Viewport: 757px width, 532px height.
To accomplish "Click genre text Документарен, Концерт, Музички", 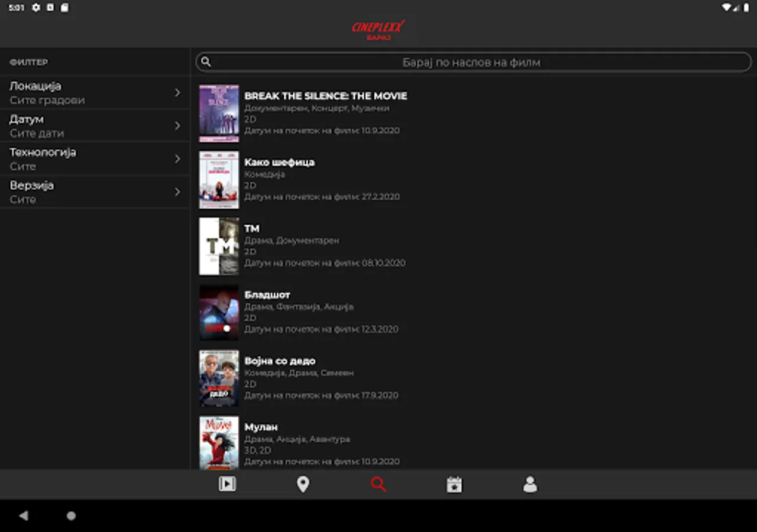I will point(317,108).
